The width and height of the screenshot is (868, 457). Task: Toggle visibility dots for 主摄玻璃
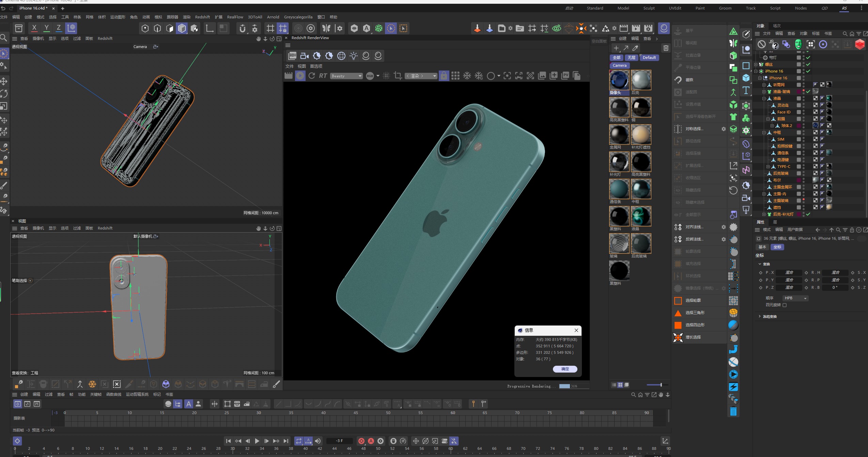(804, 201)
